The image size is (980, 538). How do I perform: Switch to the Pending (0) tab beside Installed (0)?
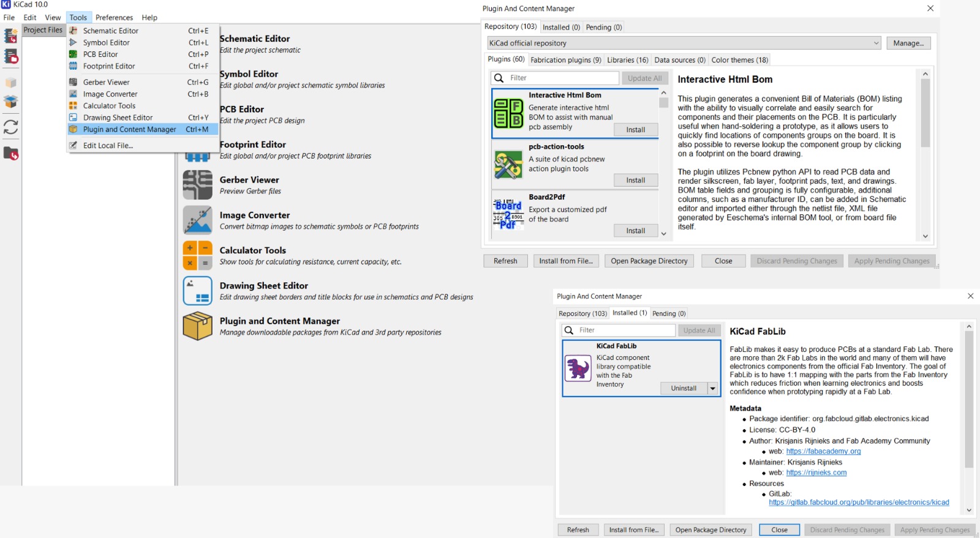tap(604, 27)
